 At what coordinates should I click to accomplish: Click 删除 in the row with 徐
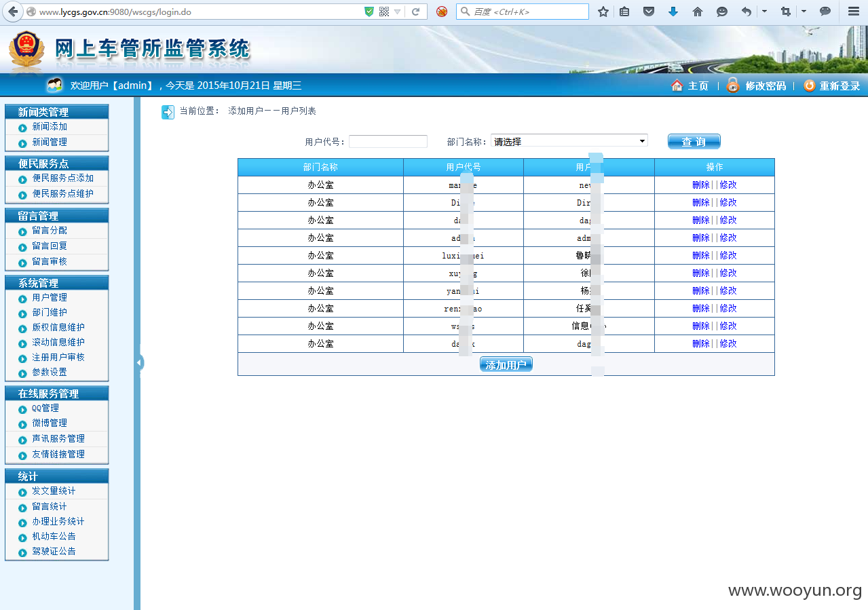click(x=701, y=273)
